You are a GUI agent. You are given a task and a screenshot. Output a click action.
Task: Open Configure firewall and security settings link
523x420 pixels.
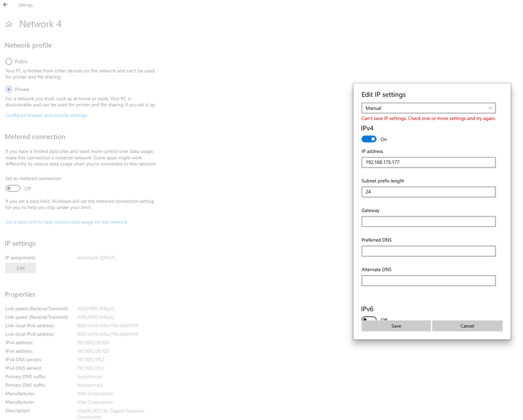[x=46, y=115]
